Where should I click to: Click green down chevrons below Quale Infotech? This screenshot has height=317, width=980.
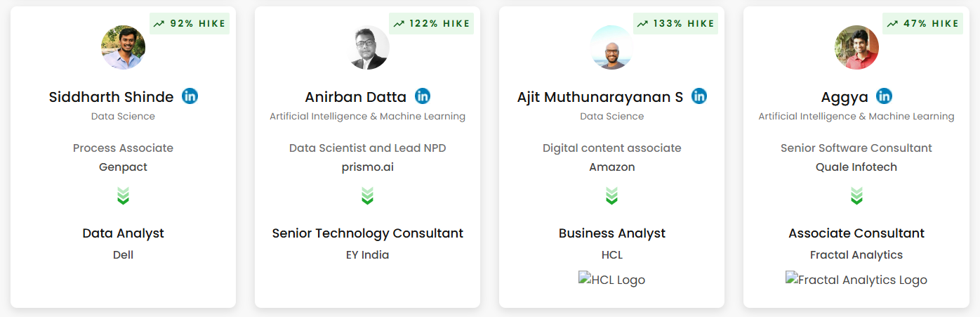click(856, 196)
